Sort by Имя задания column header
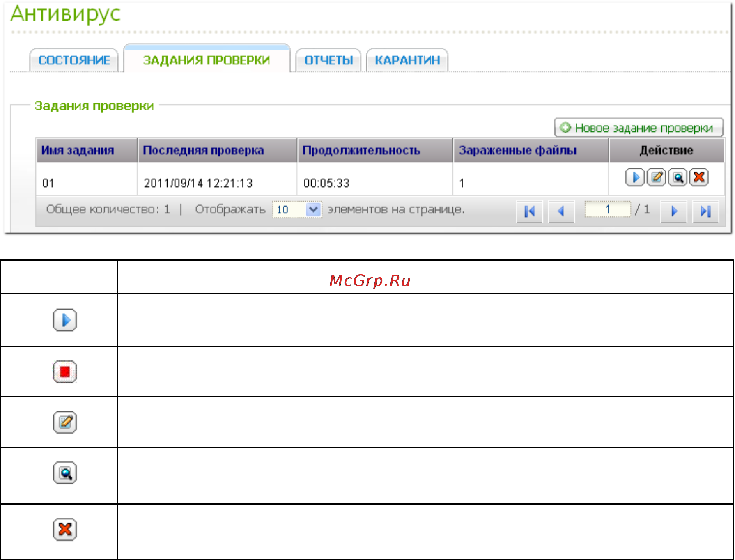Viewport: 735px width, 560px height. tap(87, 150)
